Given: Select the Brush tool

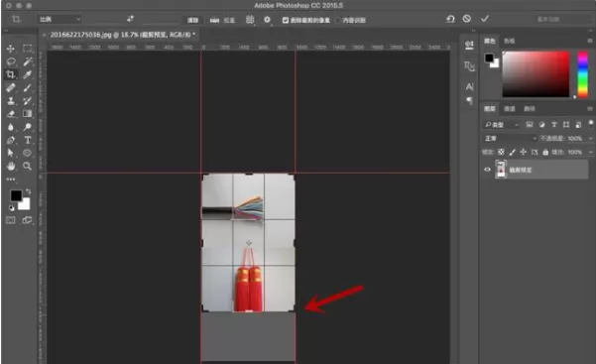Looking at the screenshot, I should [27, 87].
